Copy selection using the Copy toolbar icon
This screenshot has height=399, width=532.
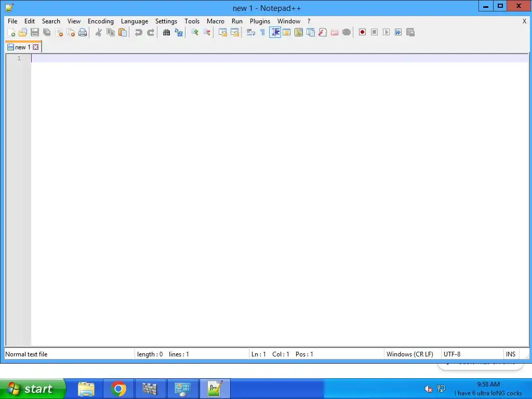coord(111,32)
